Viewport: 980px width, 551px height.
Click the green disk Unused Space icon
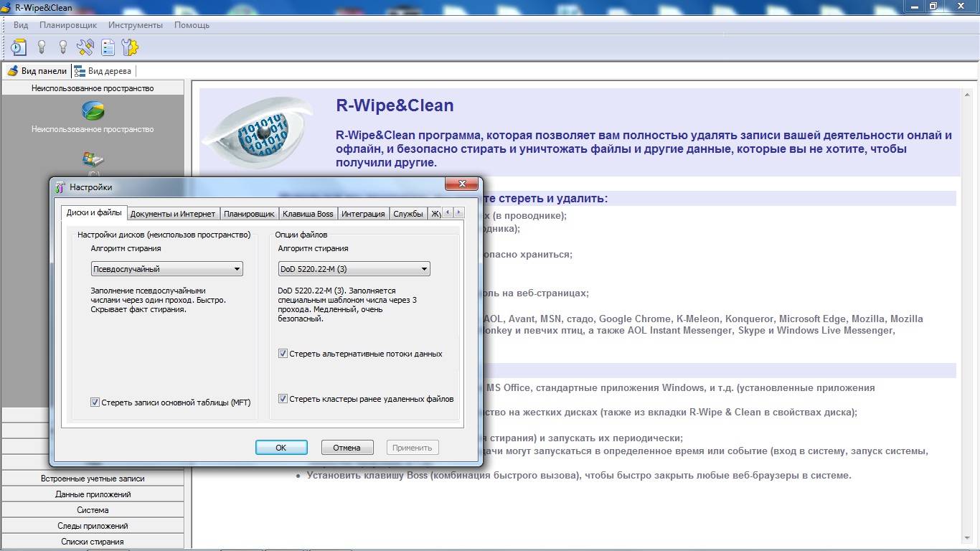(93, 110)
